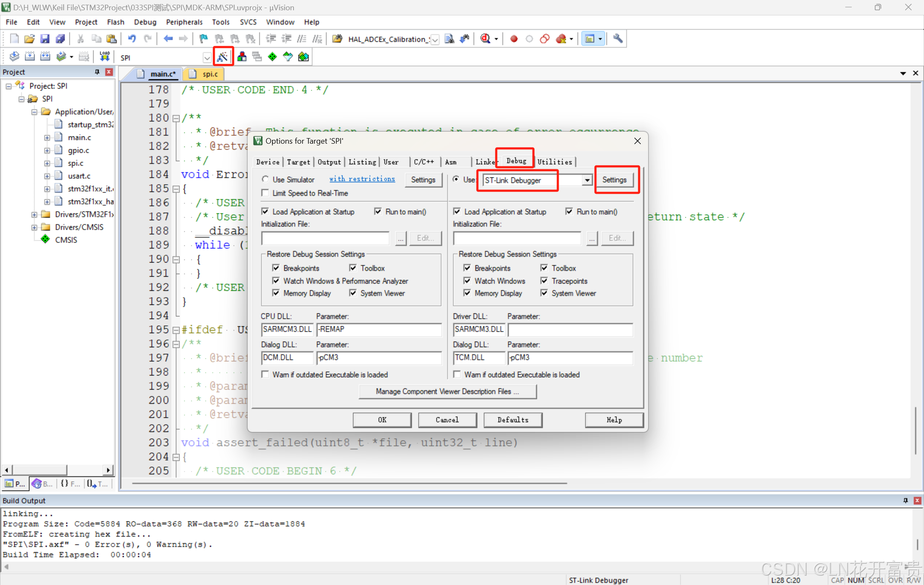Open the Peripherals menu
Image resolution: width=924 pixels, height=585 pixels.
(x=184, y=22)
